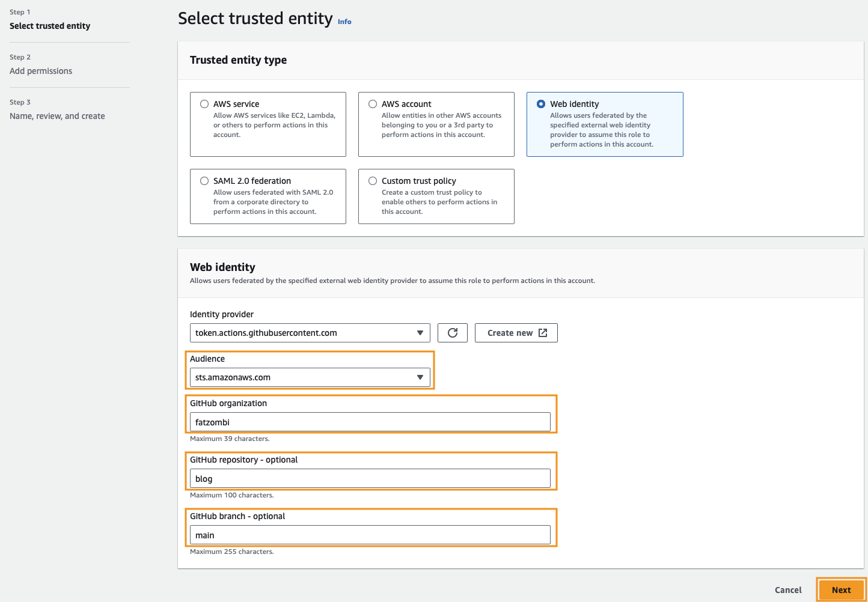Open the Info link beside the title
The image size is (868, 602).
tap(344, 22)
